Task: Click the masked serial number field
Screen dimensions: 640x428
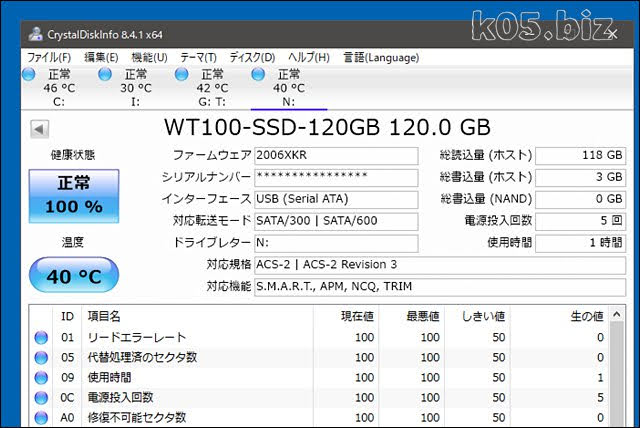Action: [x=336, y=177]
